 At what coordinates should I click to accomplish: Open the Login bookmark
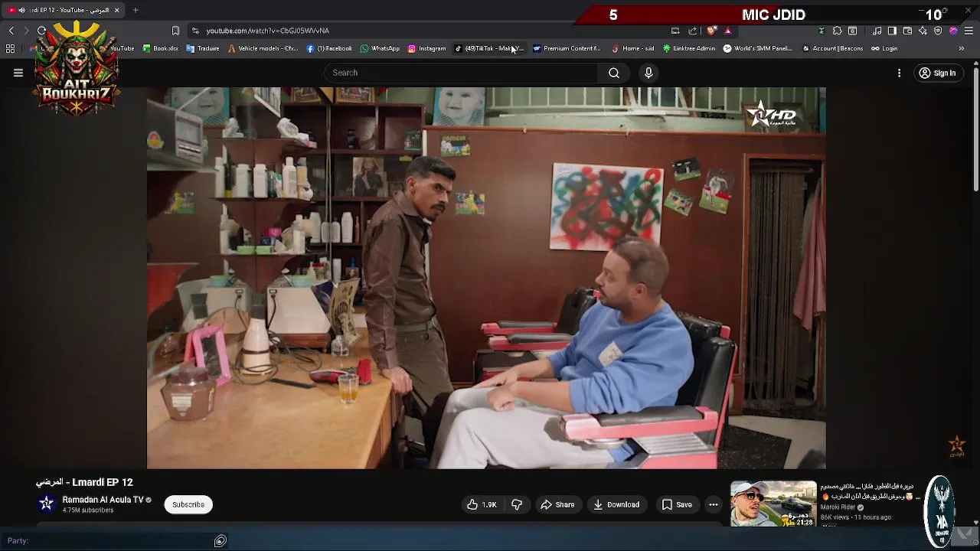click(884, 48)
